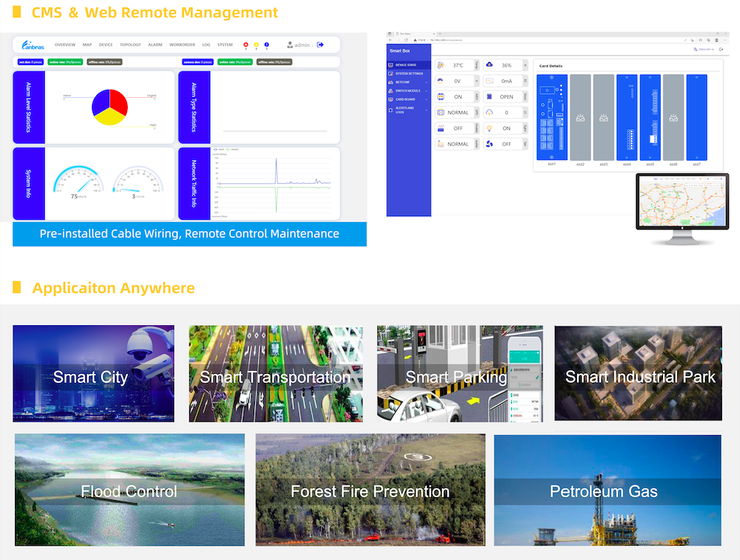Click the temperature thermometer icon showing 37°C
The width and height of the screenshot is (740, 560).
click(x=440, y=65)
